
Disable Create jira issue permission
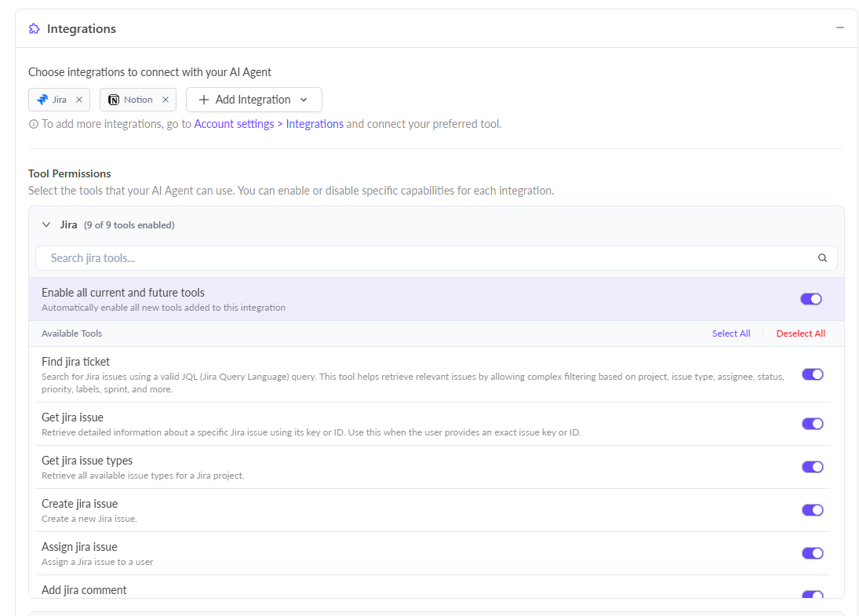(812, 510)
